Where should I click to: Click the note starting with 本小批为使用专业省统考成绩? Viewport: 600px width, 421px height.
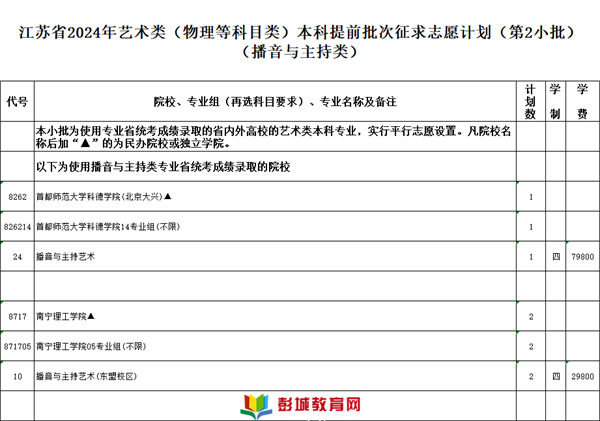coord(274,137)
